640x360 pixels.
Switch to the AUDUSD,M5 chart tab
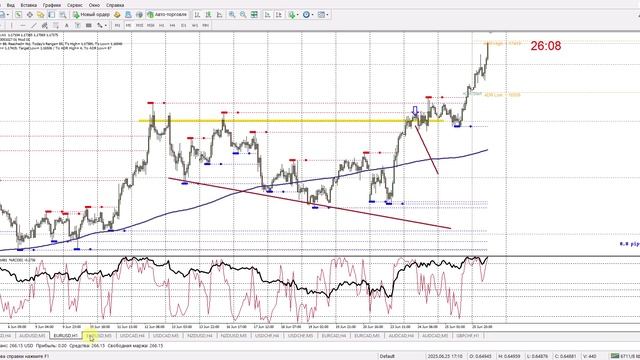pos(32,336)
